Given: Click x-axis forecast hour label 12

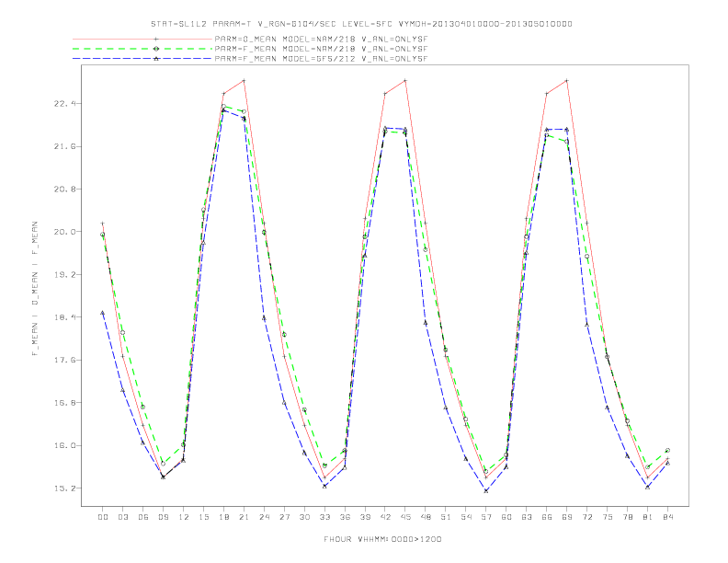Looking at the screenshot, I should click(x=184, y=517).
